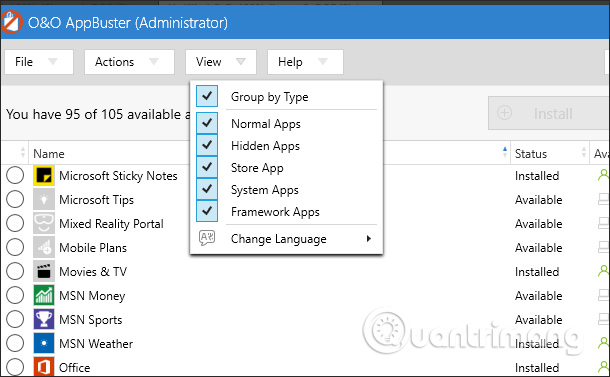Click user icon in Movies & TV row
610x377 pixels.
click(x=603, y=271)
